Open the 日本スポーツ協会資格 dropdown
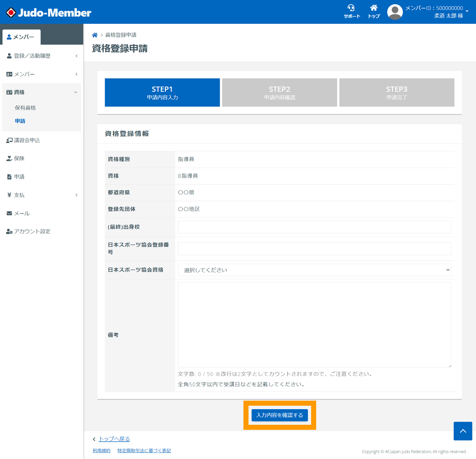Viewport: 476px width, 459px height. point(315,270)
